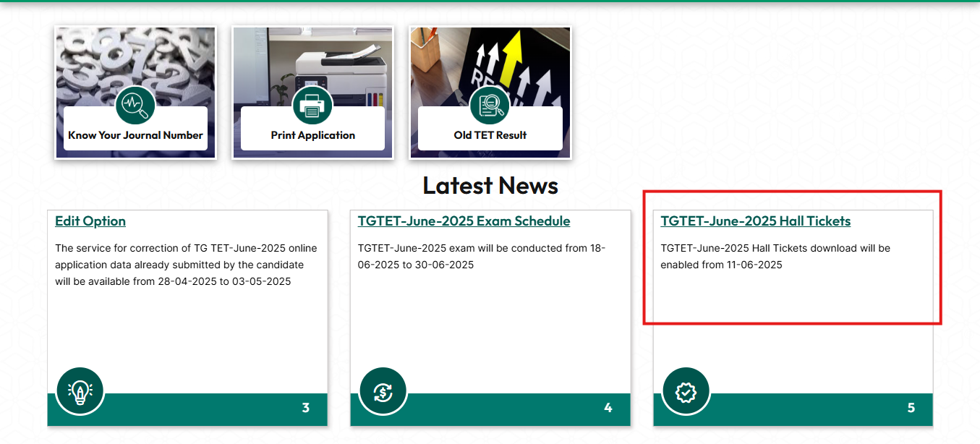
Task: Open the Old TET Result document-search icon
Action: [x=490, y=103]
